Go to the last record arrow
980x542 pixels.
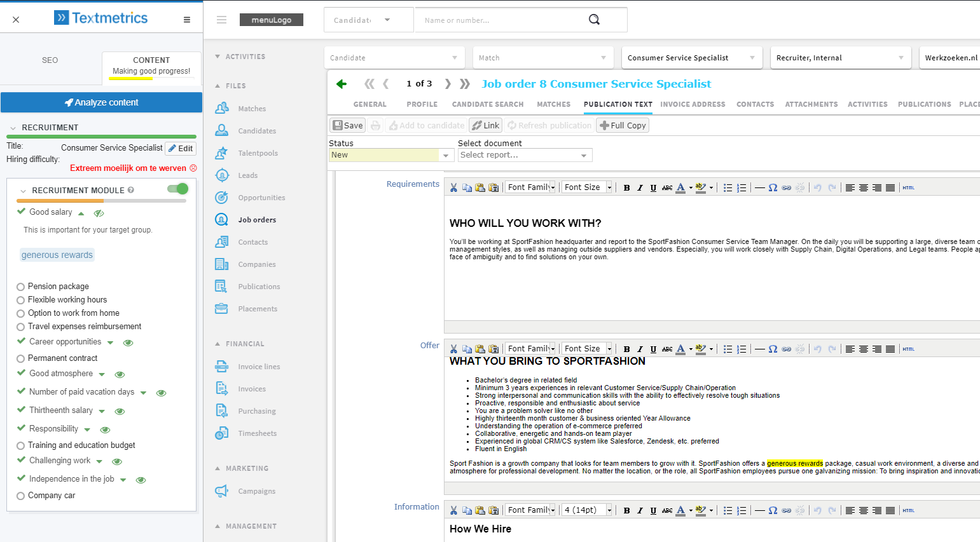tap(465, 84)
